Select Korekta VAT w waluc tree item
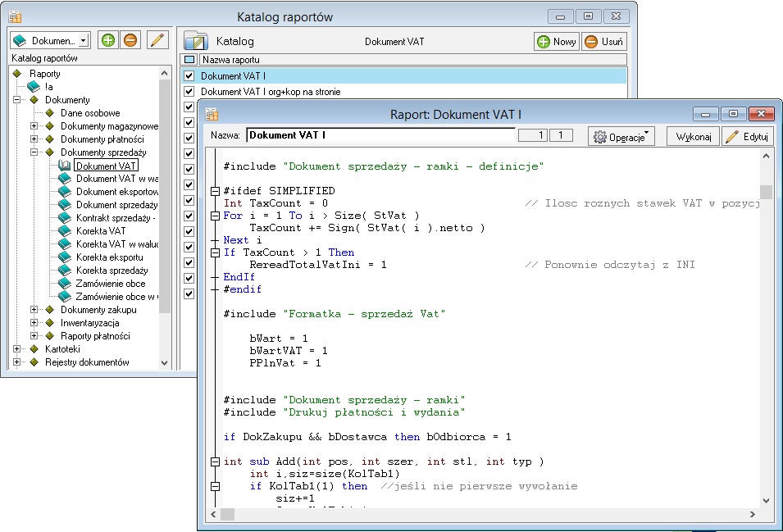 [x=117, y=244]
